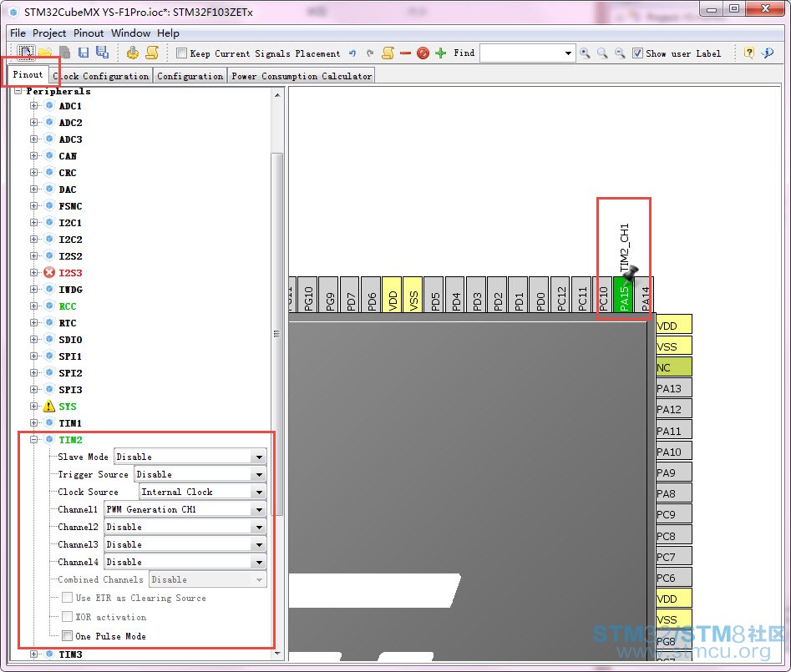Click the SYS yellow warning icon
This screenshot has height=672, width=791.
click(x=49, y=406)
